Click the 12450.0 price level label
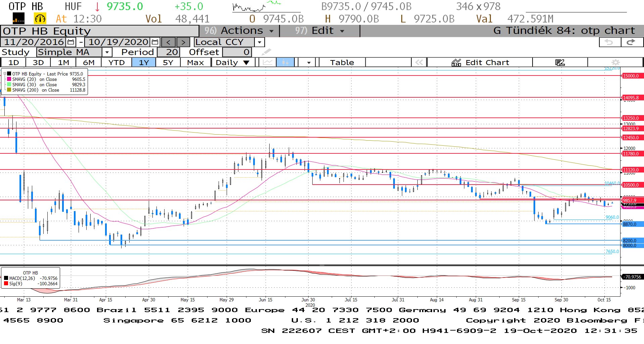The height and width of the screenshot is (344, 644). (633, 138)
